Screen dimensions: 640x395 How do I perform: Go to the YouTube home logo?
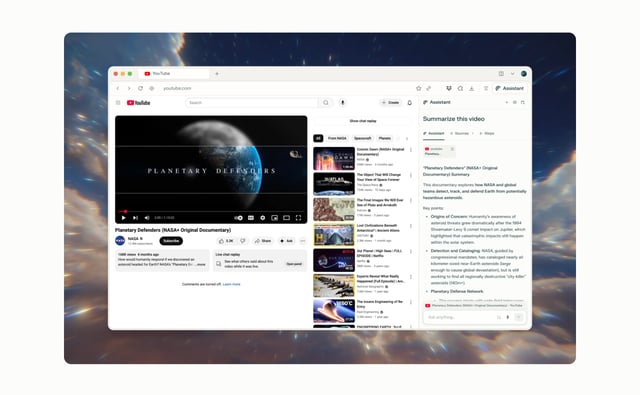tap(138, 103)
